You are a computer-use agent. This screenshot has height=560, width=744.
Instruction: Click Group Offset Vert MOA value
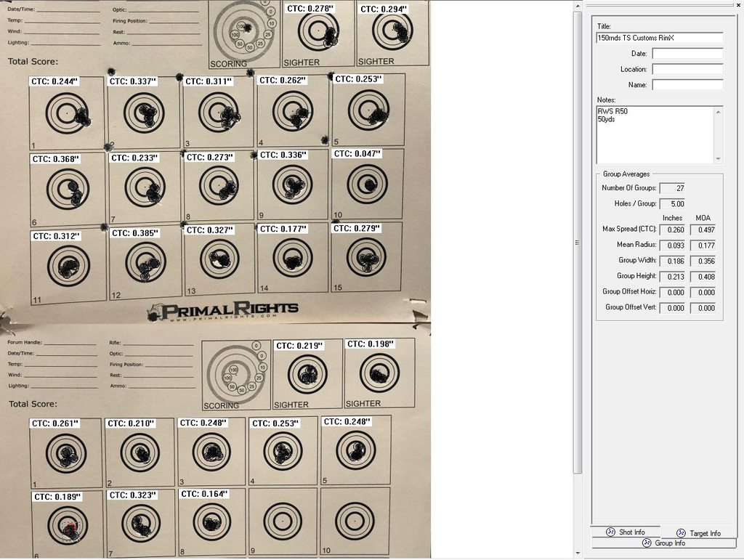(703, 308)
